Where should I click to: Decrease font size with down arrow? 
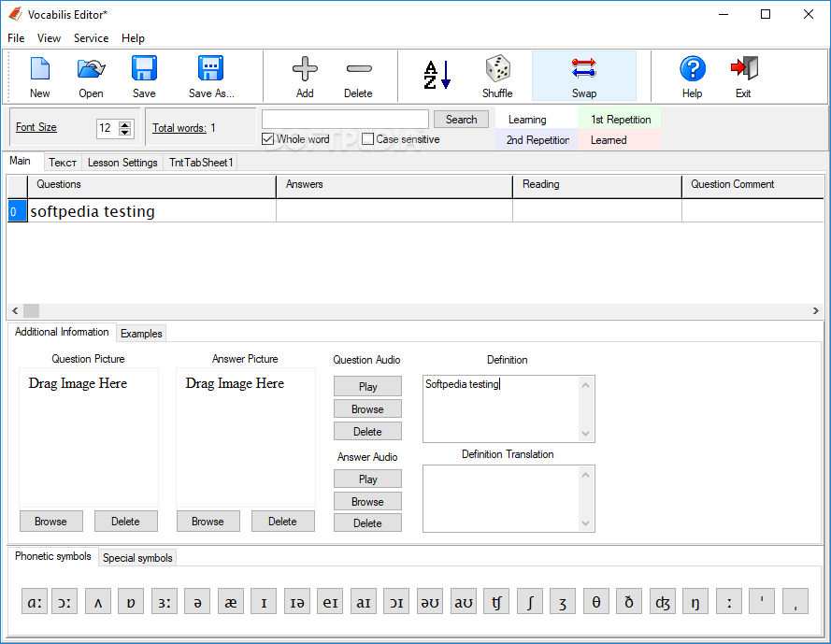point(125,132)
